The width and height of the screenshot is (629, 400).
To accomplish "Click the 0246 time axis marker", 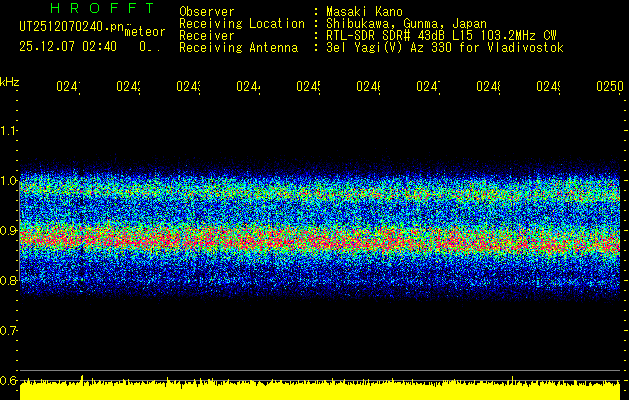I will (369, 87).
